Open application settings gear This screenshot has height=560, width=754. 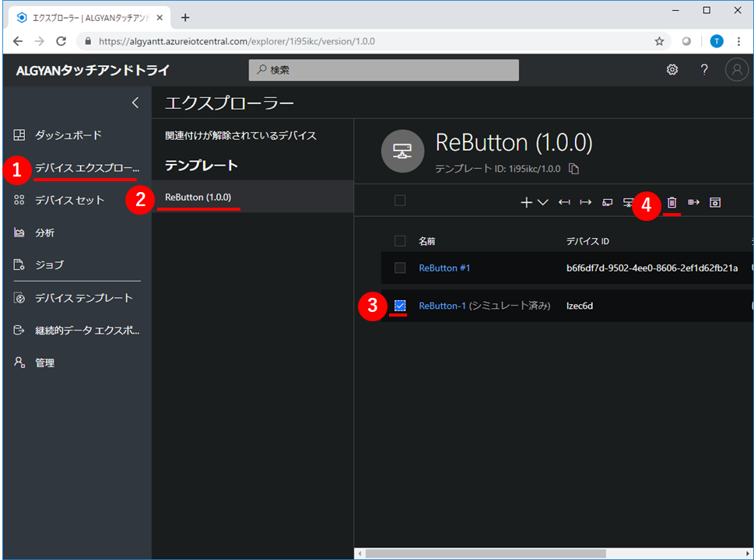672,70
